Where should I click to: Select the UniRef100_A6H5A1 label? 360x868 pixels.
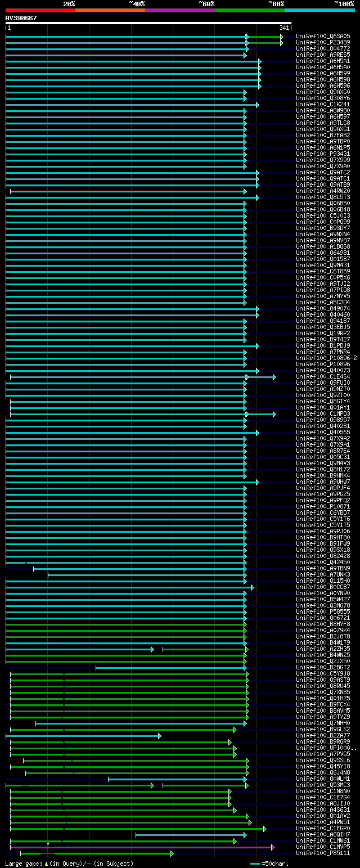point(323,61)
